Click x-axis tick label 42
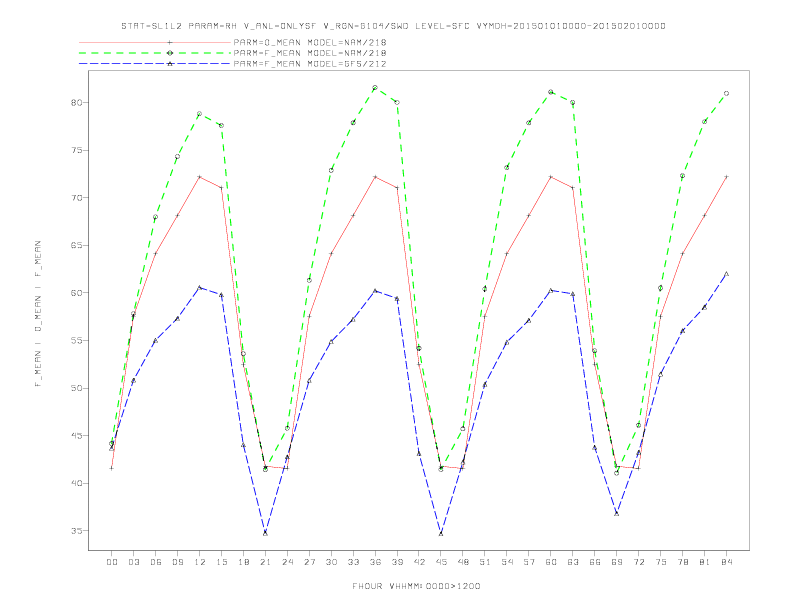 419,562
